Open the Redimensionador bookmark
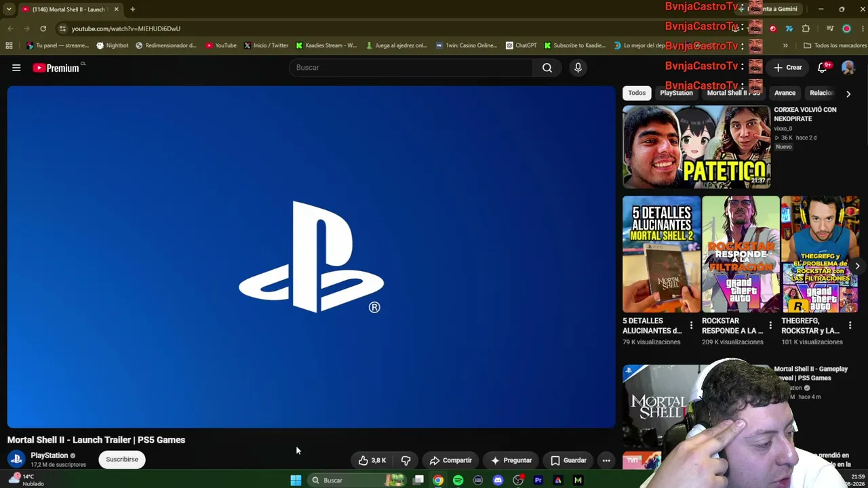 click(166, 45)
